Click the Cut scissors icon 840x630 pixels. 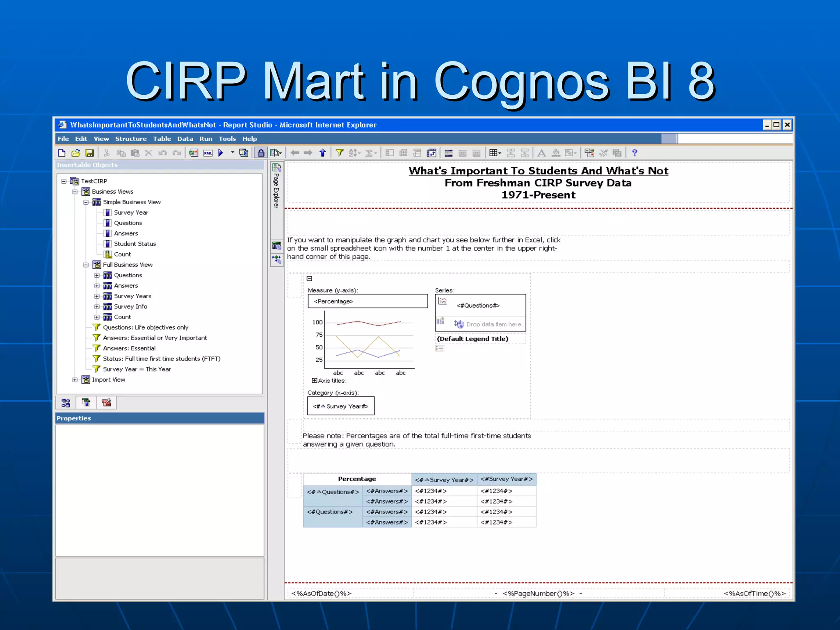tap(107, 153)
